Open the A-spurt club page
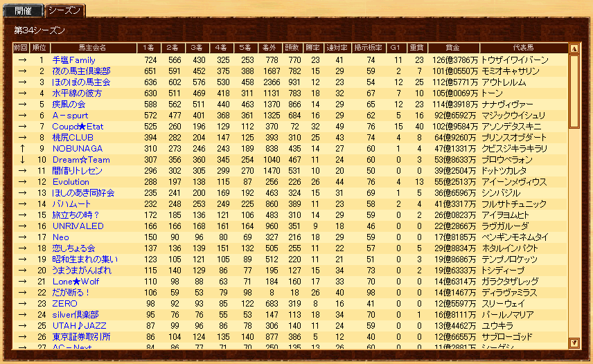 coord(70,116)
